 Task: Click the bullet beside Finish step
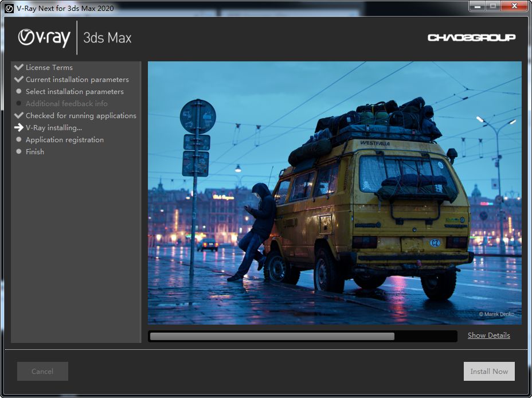tap(19, 151)
